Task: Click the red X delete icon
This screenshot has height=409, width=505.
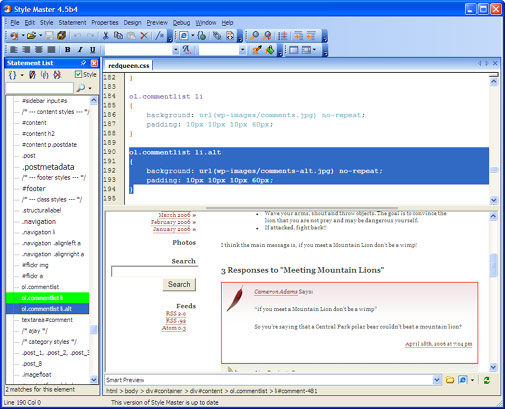Action: (144, 36)
